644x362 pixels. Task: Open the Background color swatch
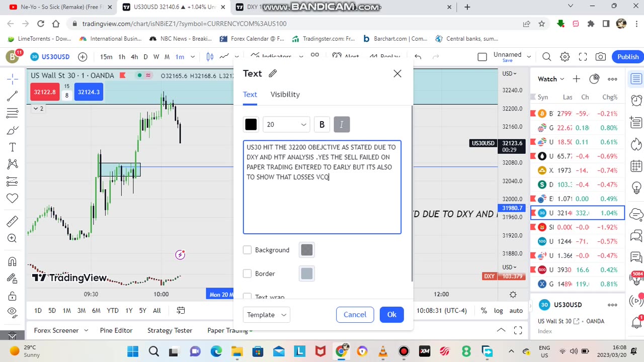[307, 250]
